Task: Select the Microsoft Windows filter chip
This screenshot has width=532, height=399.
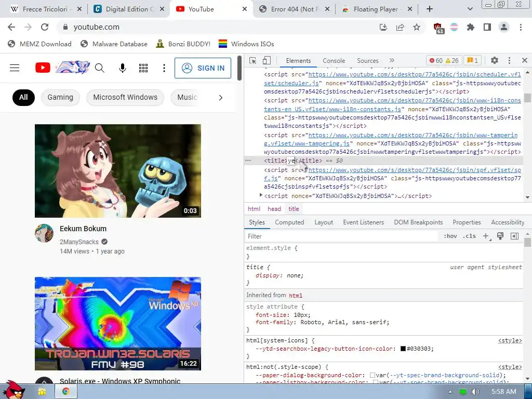Action: pyautogui.click(x=125, y=97)
